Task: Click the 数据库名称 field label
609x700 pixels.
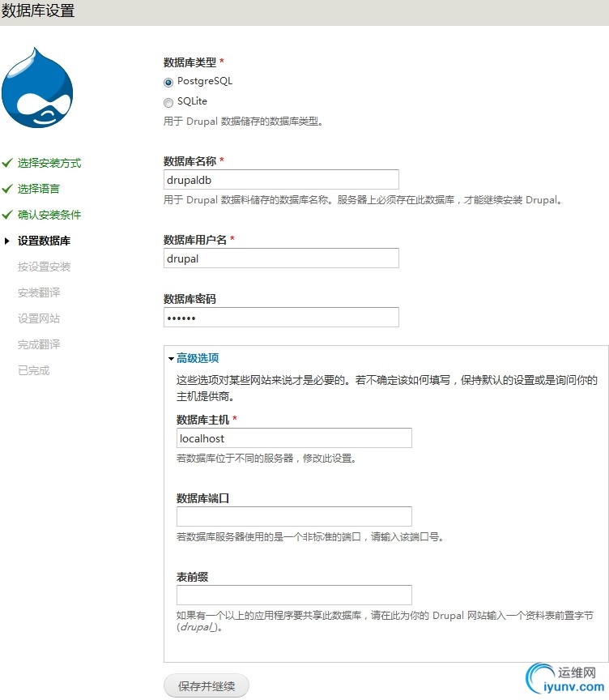Action: click(x=190, y=160)
